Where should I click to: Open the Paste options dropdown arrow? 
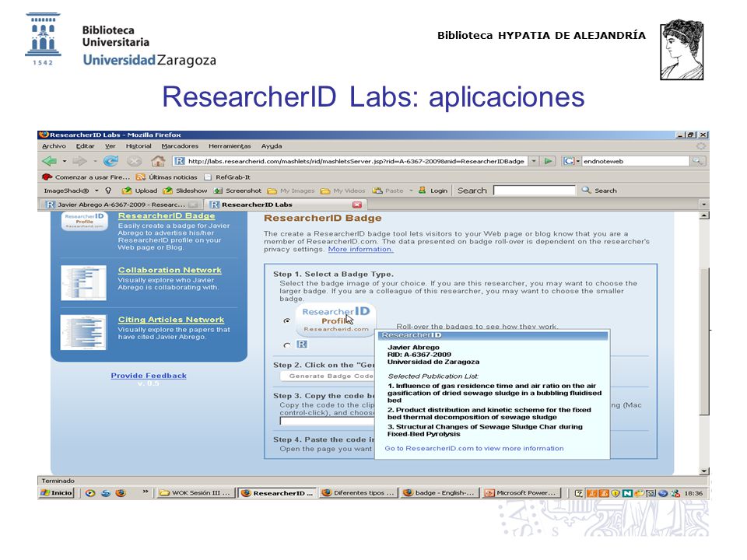pos(411,191)
